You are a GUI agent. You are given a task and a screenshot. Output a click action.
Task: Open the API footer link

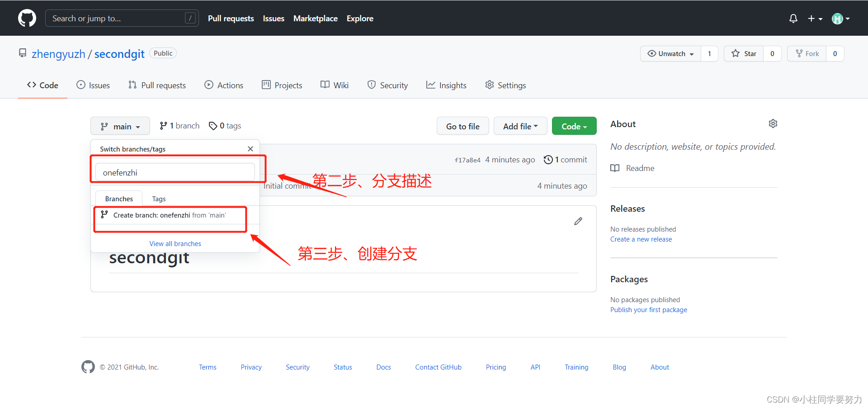coord(535,367)
